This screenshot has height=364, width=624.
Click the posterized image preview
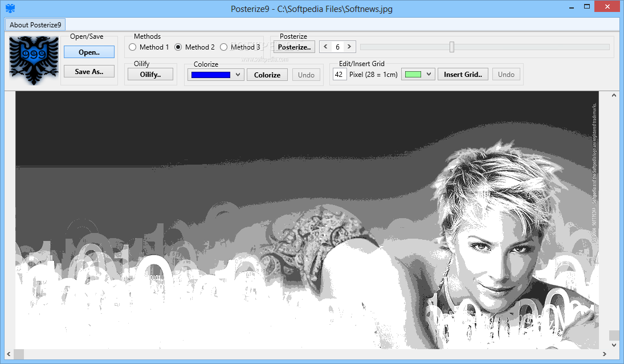307,220
